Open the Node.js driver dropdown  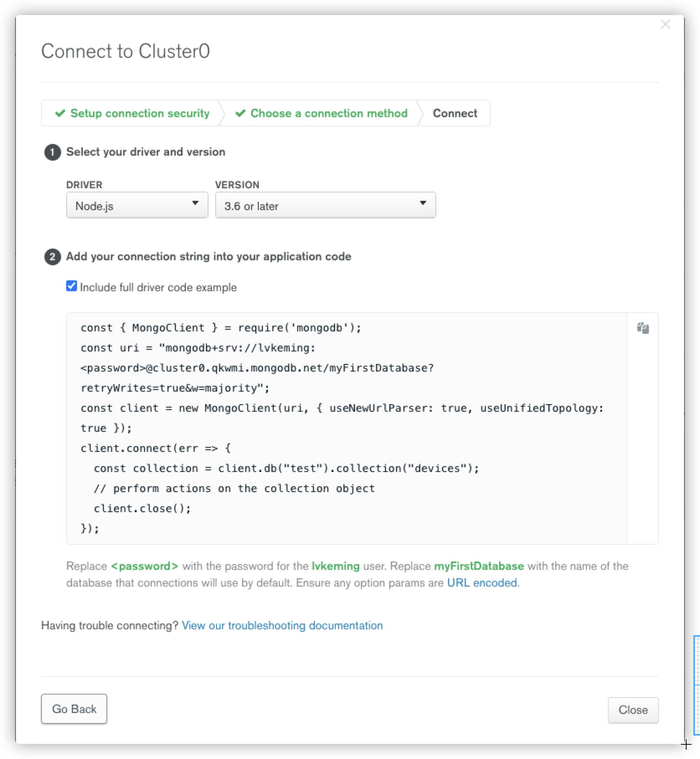[137, 205]
